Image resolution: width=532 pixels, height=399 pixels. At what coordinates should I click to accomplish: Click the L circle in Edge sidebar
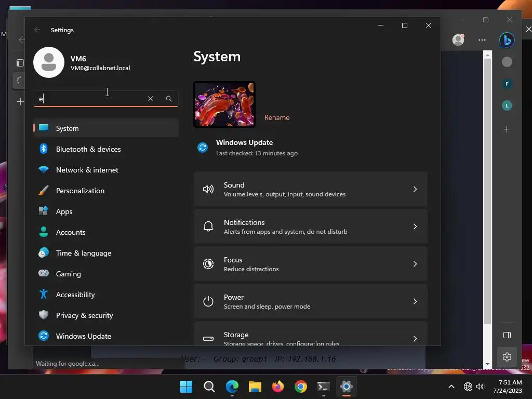507,105
